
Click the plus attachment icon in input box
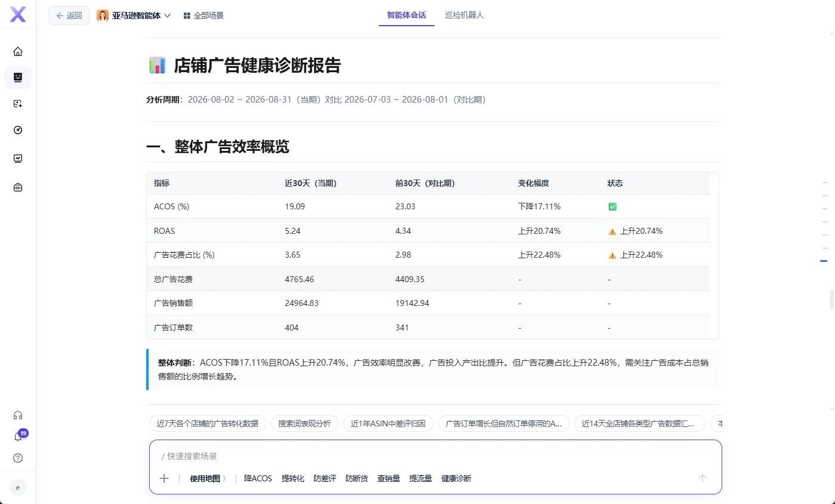[x=164, y=478]
